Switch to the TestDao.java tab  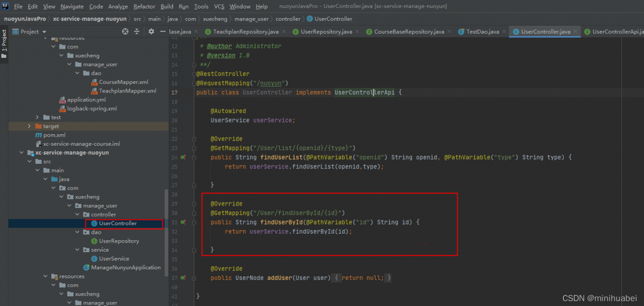click(482, 32)
